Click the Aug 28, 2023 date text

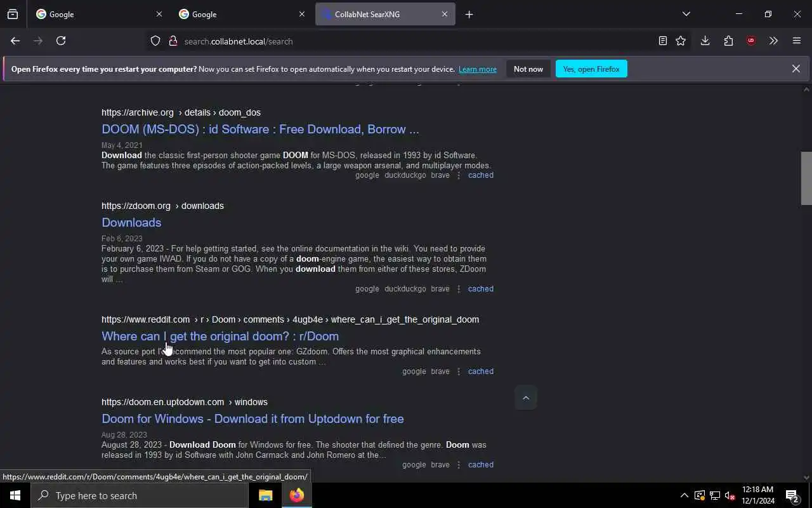124,436
